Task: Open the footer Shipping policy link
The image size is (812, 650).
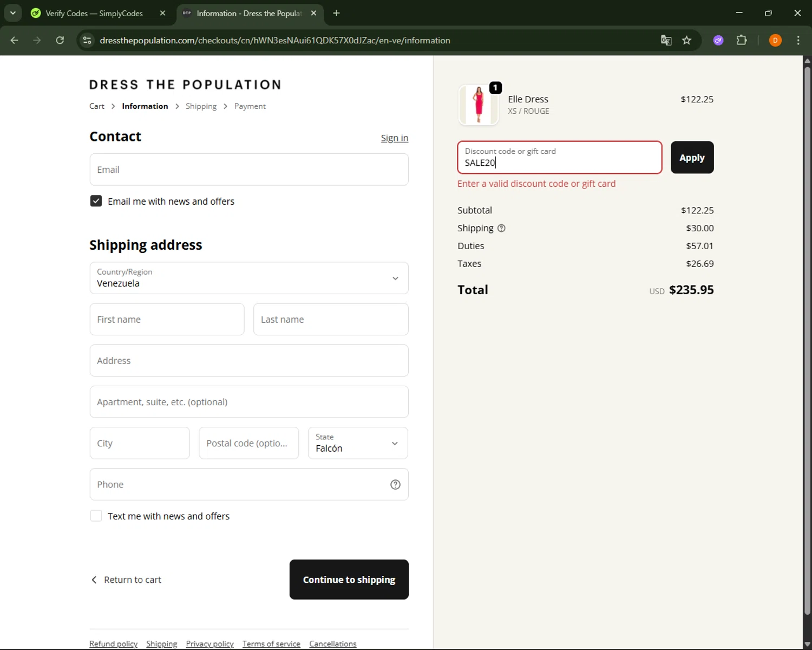Action: [161, 643]
